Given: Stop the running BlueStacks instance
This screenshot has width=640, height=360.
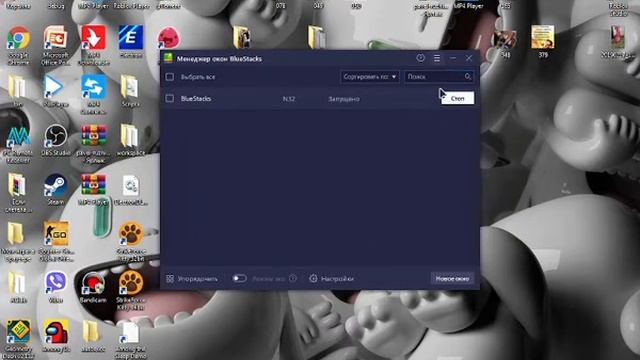Looking at the screenshot, I should [458, 98].
